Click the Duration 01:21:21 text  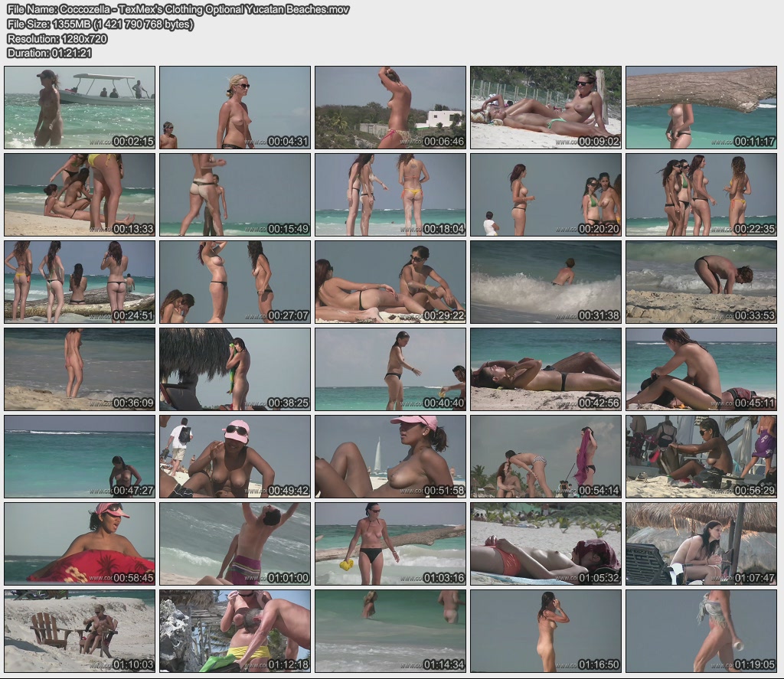(49, 53)
